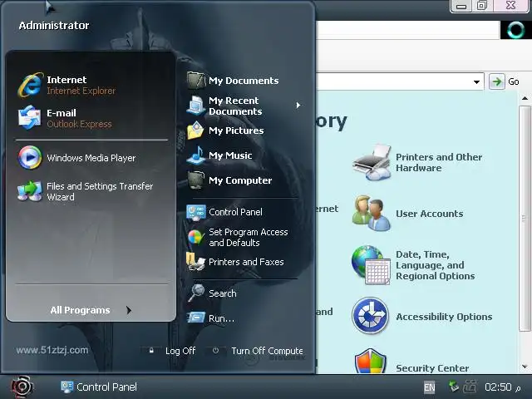Open My Documents folder icon
The width and height of the screenshot is (532, 399).
tap(196, 80)
